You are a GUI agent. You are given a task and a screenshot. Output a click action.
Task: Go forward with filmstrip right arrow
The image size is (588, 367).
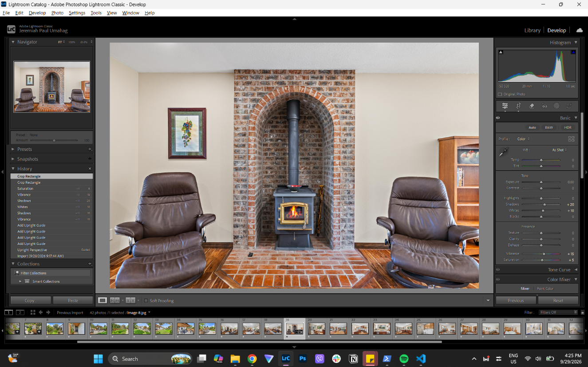click(x=48, y=312)
